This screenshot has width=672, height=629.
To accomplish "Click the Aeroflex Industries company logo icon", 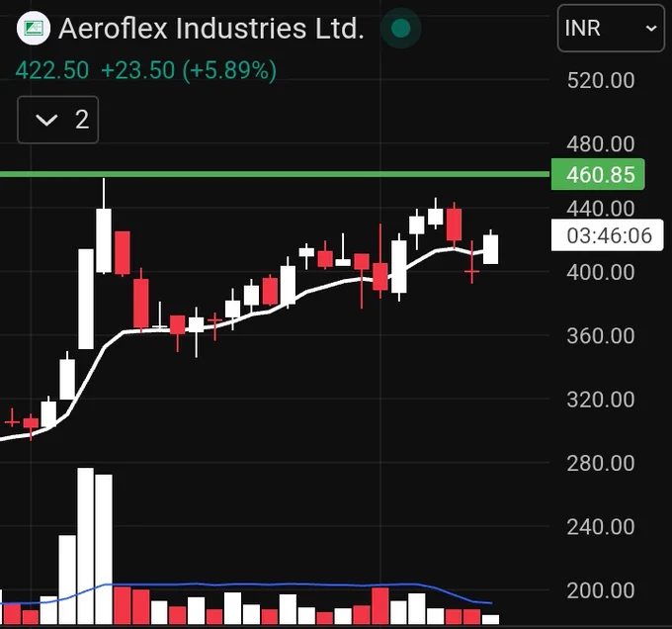I will click(33, 29).
